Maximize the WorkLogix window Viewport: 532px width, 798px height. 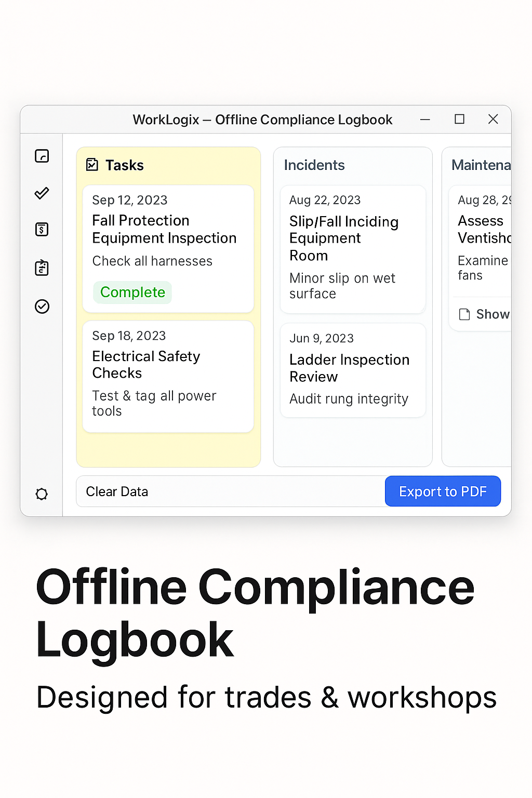(459, 119)
